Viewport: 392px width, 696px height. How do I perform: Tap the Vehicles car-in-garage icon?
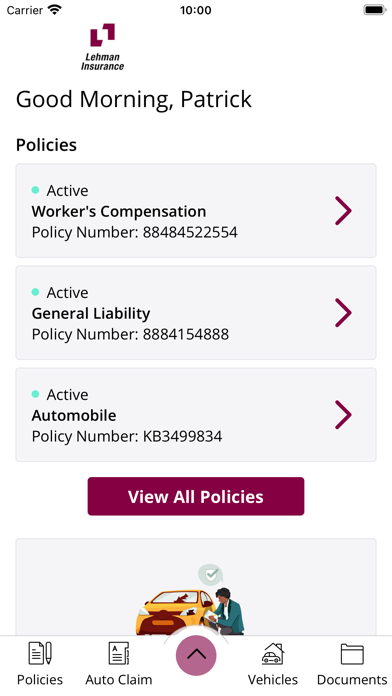coord(273,653)
